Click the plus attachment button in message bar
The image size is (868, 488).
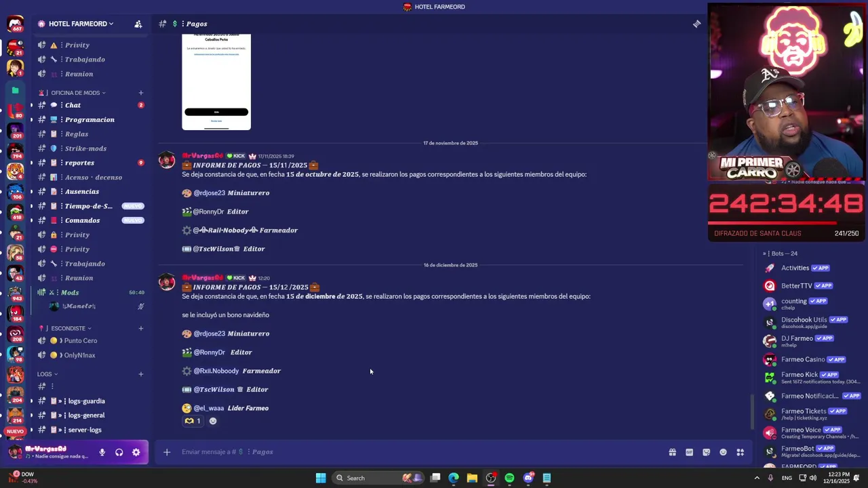click(x=167, y=452)
